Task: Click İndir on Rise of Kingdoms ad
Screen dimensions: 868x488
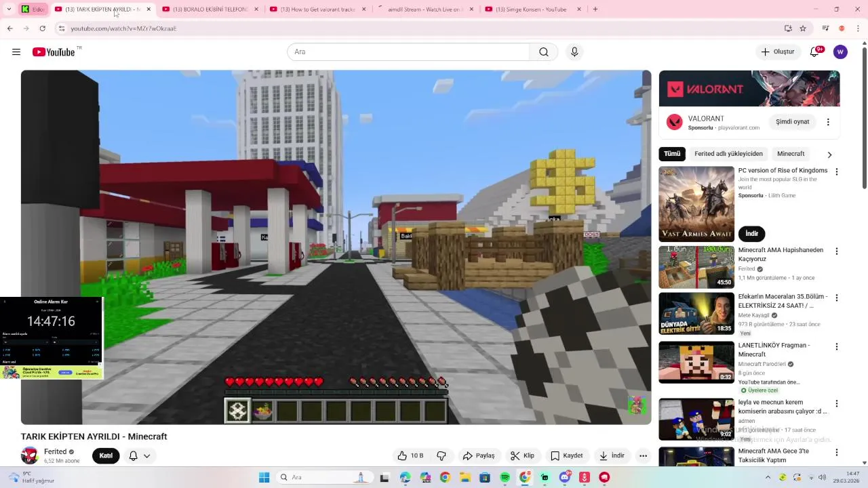Action: click(751, 234)
